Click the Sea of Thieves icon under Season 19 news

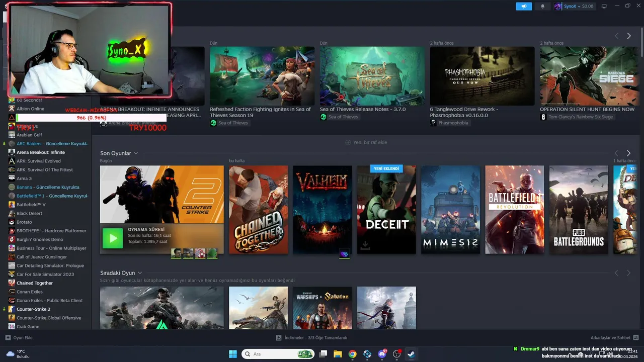213,123
